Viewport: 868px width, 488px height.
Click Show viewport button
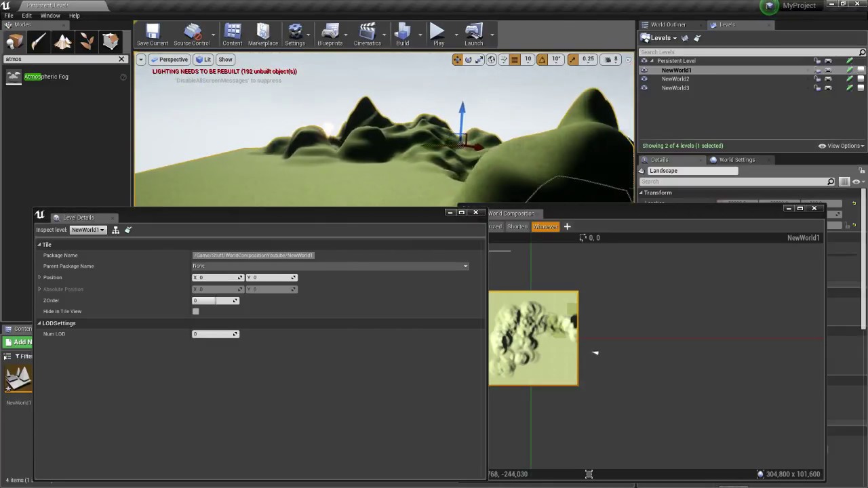click(225, 60)
